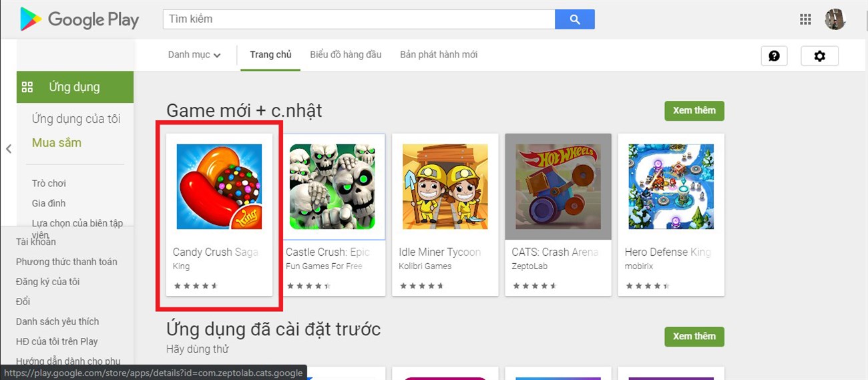Open the CATS Hot Wheels icon
Viewport: 868px width, 380px height.
pyautogui.click(x=558, y=187)
